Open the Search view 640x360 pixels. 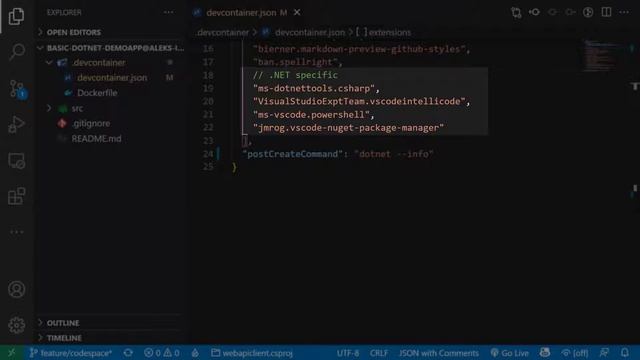point(17,51)
